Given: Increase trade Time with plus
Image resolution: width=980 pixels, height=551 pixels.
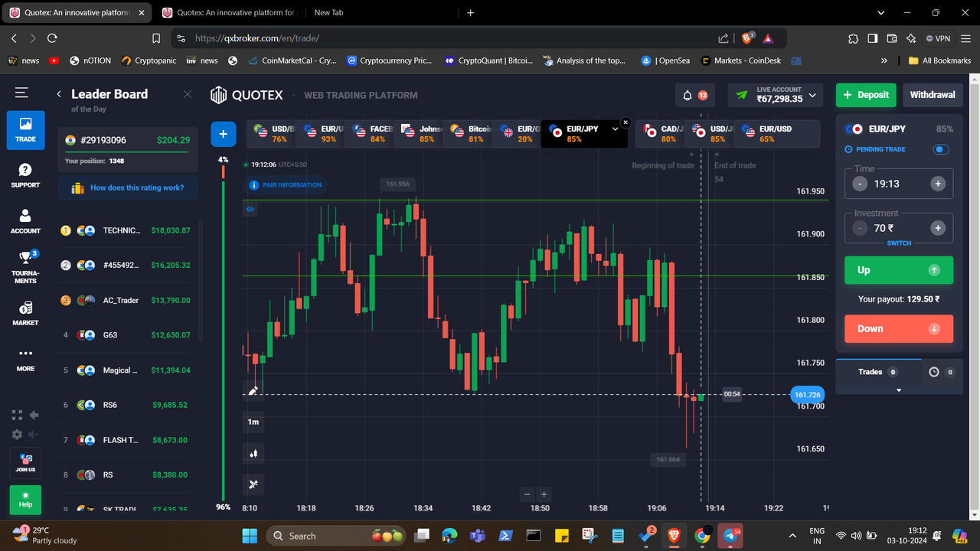Looking at the screenshot, I should [x=938, y=184].
